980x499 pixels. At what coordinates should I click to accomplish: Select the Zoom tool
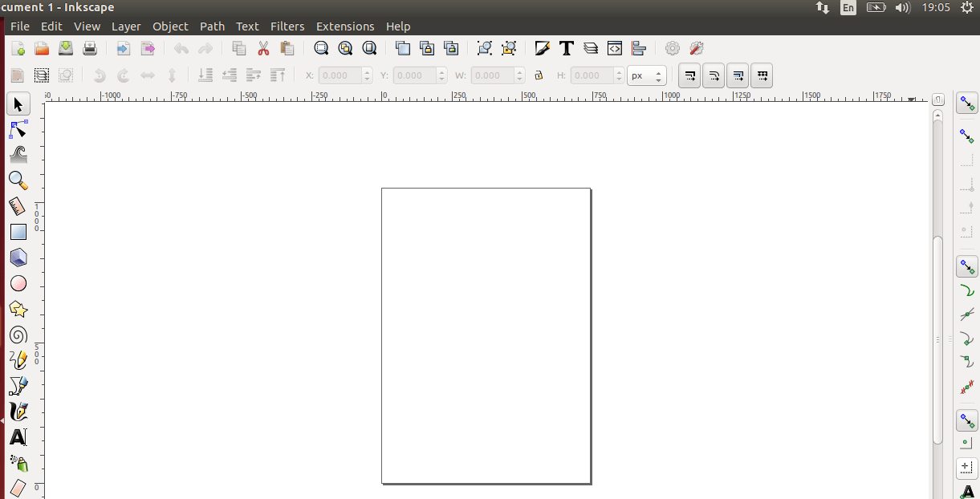pyautogui.click(x=18, y=181)
